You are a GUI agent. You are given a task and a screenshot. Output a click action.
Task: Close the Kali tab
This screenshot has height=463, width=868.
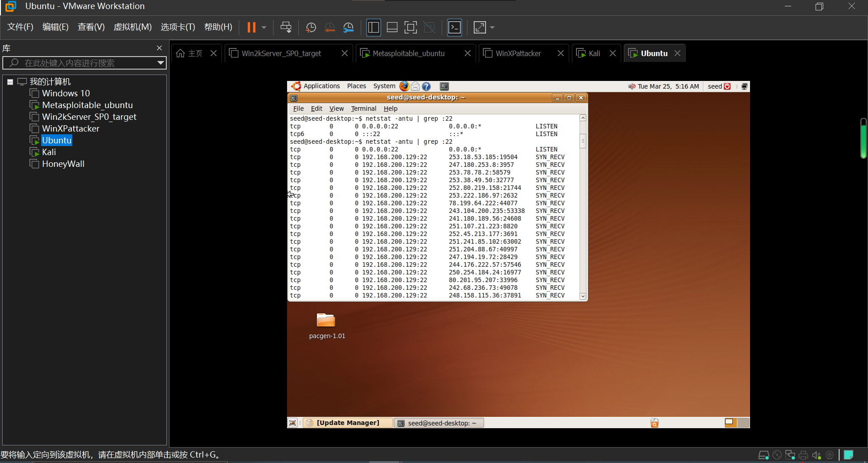point(613,53)
